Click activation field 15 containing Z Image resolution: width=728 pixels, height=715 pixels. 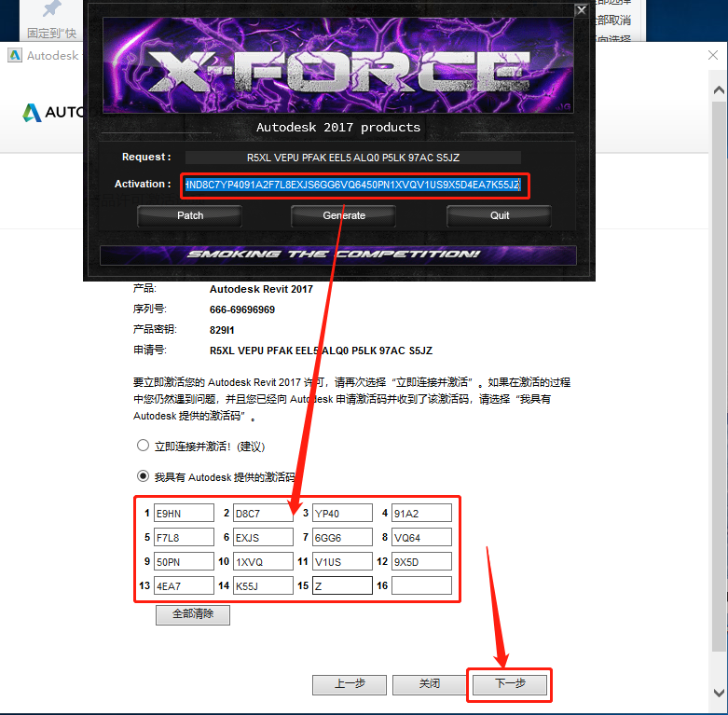[x=343, y=585]
